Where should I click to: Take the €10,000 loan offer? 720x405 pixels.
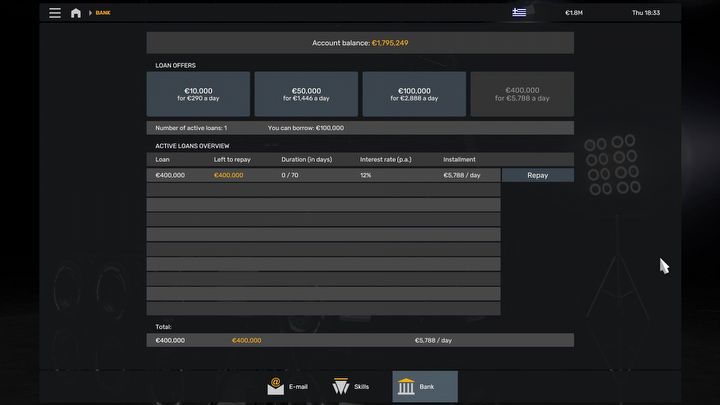click(198, 94)
